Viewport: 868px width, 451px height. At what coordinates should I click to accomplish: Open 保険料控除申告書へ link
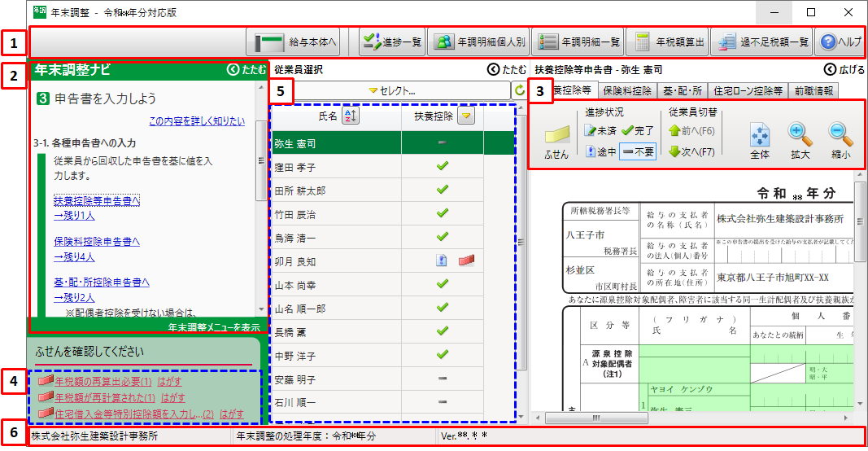click(97, 242)
